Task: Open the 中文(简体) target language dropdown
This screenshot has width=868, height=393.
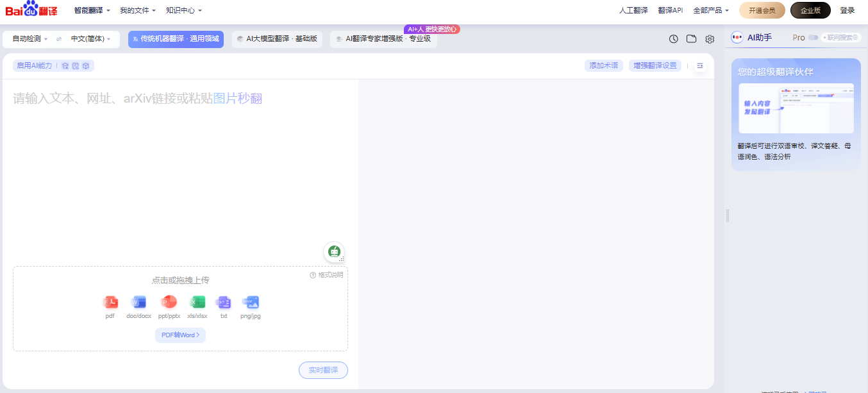Action: coord(89,39)
